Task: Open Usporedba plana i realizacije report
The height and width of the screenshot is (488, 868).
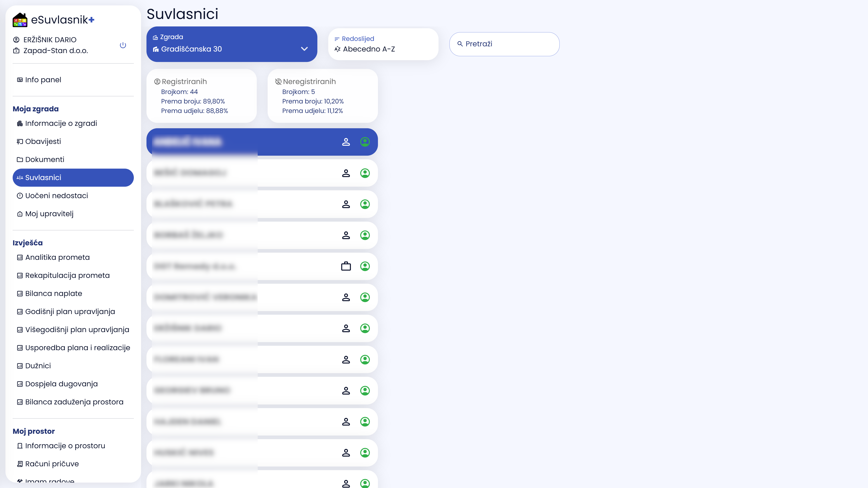Action: tap(73, 347)
